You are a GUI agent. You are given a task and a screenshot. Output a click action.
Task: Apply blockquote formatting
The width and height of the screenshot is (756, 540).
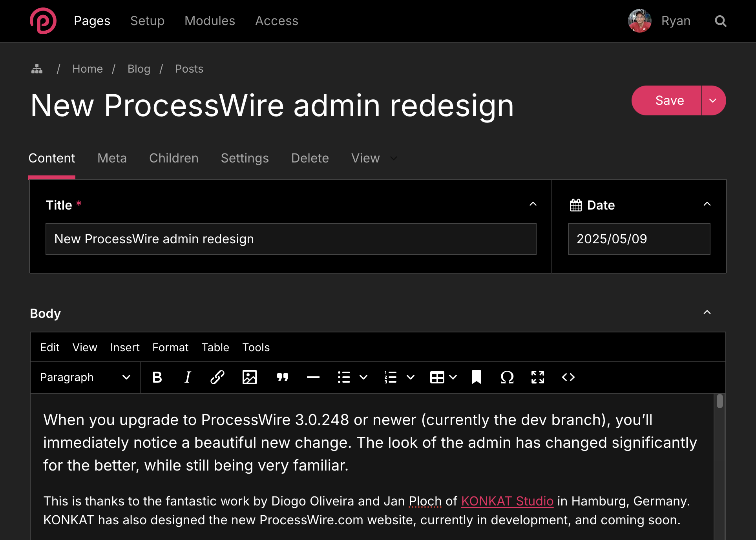click(282, 377)
